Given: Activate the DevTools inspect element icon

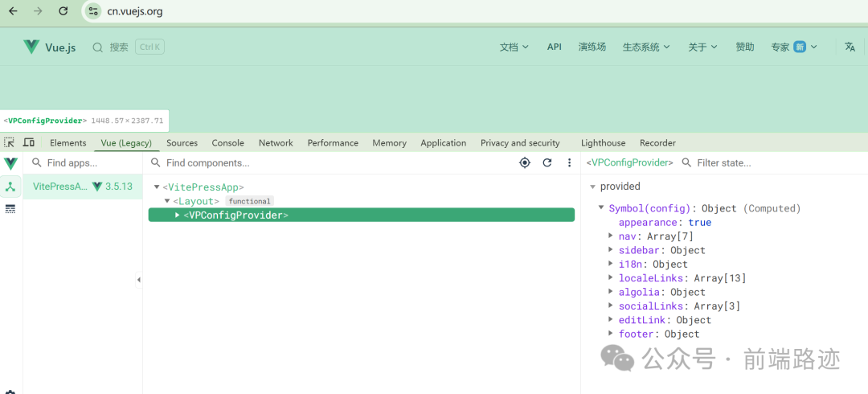Looking at the screenshot, I should point(10,142).
